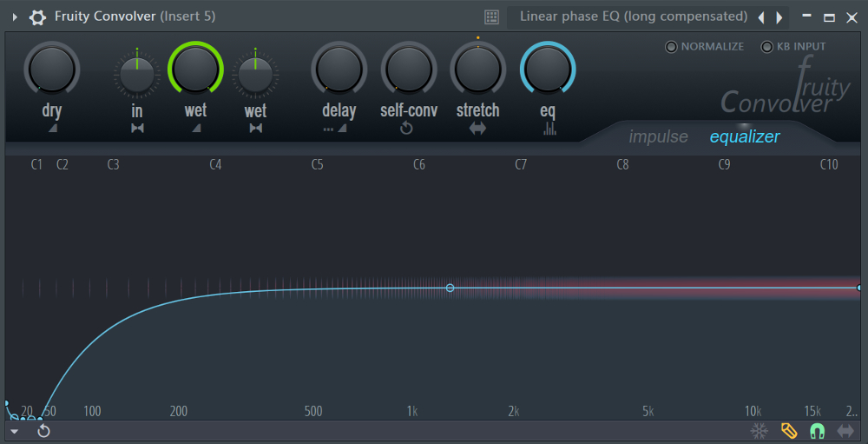Close the Fruity Convolver window

pos(852,17)
